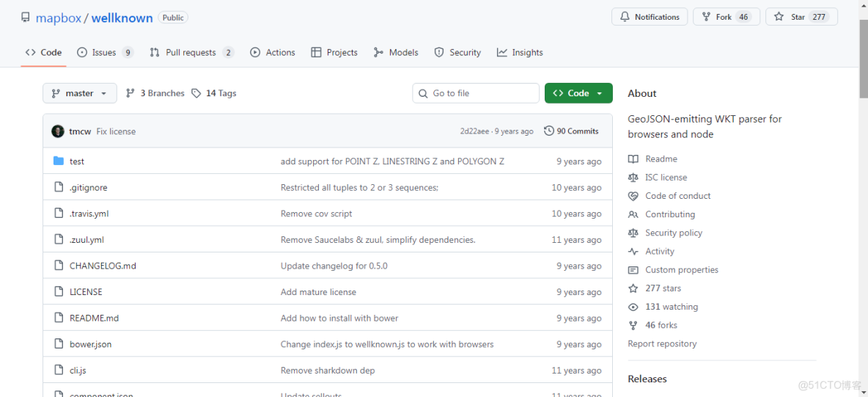Click the scale icon beside ISC license
Viewport: 868px width, 397px height.
pos(633,178)
